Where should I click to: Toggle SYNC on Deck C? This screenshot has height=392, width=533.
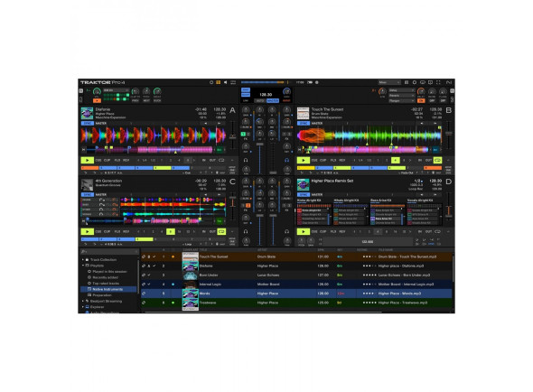point(87,194)
